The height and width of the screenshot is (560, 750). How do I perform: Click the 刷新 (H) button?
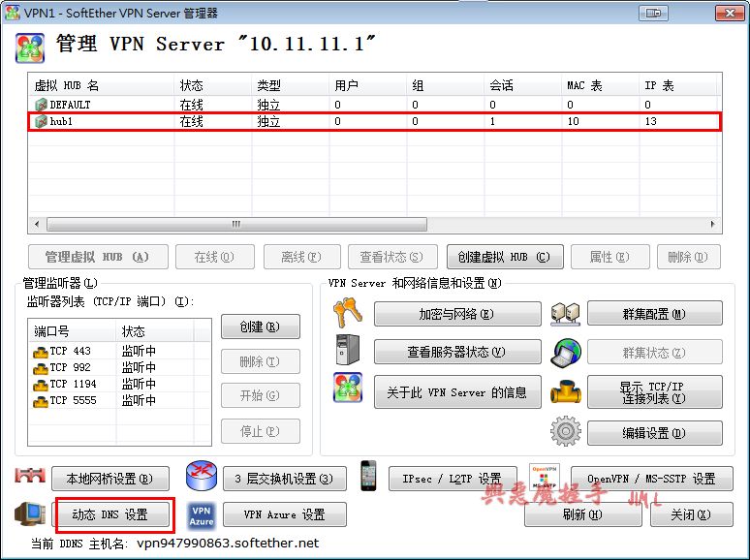582,514
